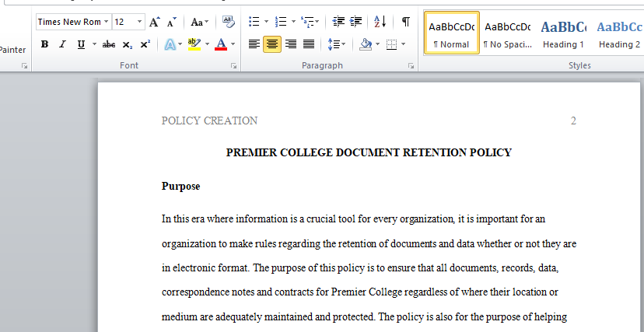Image resolution: width=644 pixels, height=332 pixels.
Task: Click the Bullets list icon
Action: pos(254,22)
